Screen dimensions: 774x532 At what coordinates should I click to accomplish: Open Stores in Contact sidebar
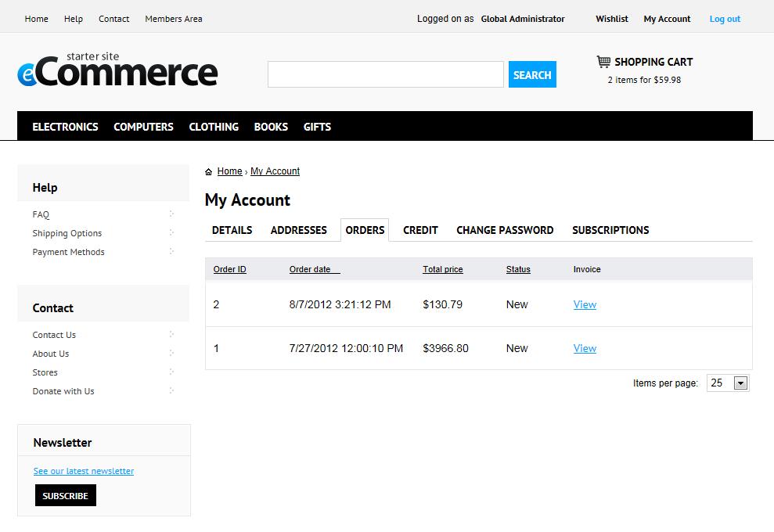(x=45, y=372)
